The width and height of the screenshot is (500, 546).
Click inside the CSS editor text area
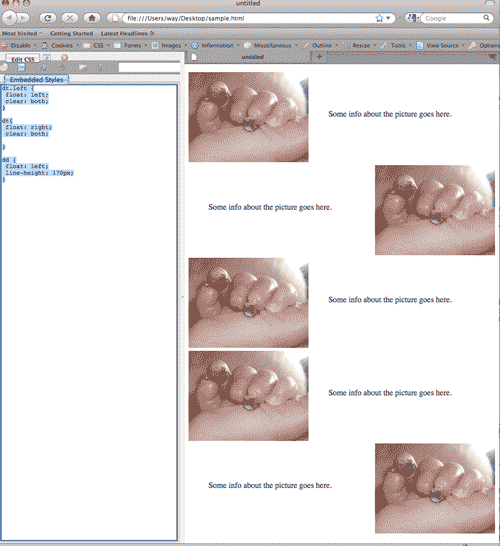pos(89,312)
